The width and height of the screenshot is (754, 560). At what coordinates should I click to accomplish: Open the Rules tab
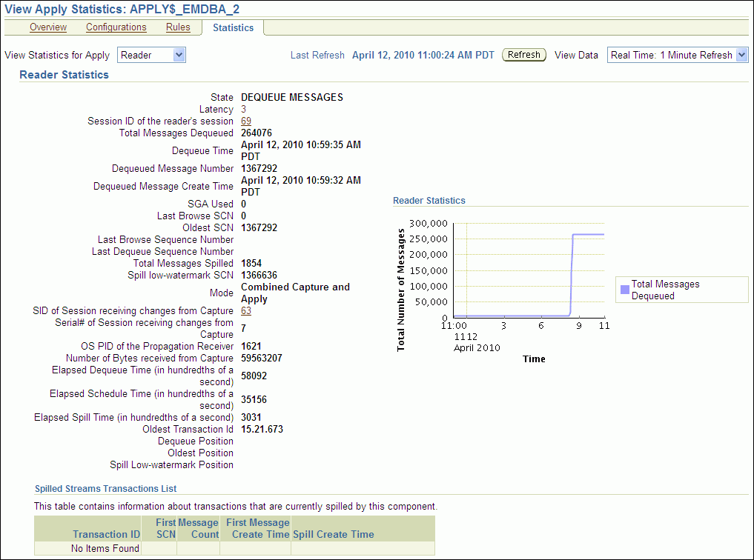click(x=178, y=27)
